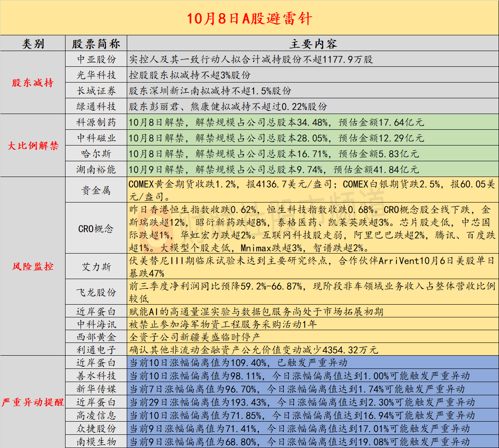This screenshot has width=499, height=448.
Task: Select the stock name '中科海讯'
Action: pyautogui.click(x=96, y=324)
